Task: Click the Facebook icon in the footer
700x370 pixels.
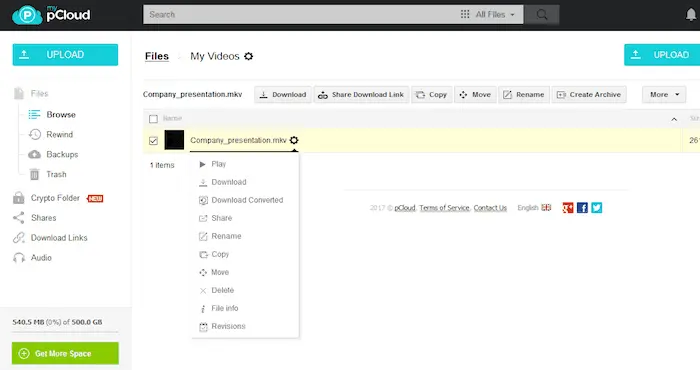Action: pos(582,208)
